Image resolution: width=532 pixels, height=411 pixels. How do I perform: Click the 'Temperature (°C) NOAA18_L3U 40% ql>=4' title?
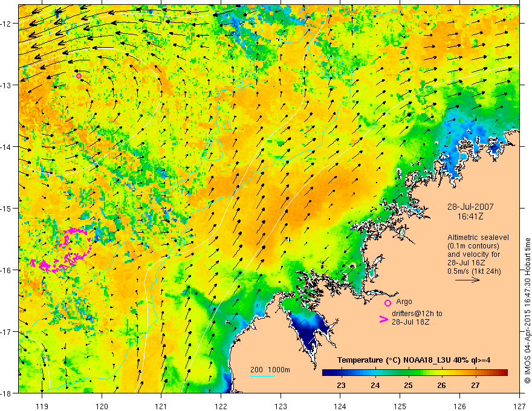(x=414, y=360)
